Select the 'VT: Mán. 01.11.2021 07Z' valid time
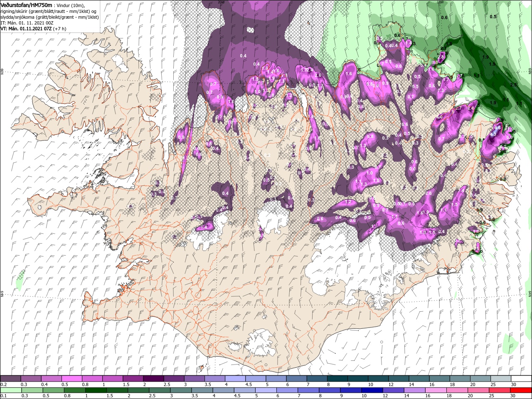The height and width of the screenshot is (399, 532). tap(26, 29)
